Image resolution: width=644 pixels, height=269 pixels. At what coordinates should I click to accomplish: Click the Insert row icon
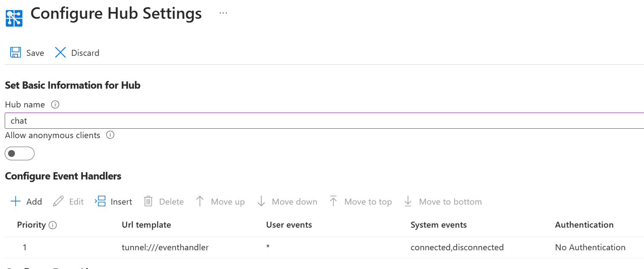pyautogui.click(x=100, y=201)
